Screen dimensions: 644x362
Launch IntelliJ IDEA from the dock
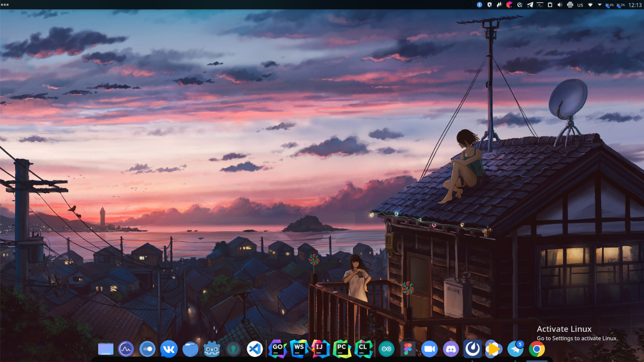pos(320,349)
